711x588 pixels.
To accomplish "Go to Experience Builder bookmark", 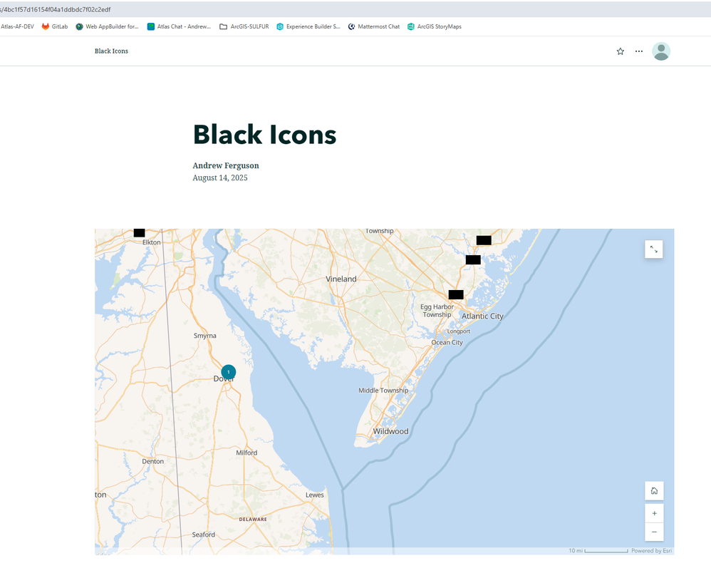I will tap(308, 26).
